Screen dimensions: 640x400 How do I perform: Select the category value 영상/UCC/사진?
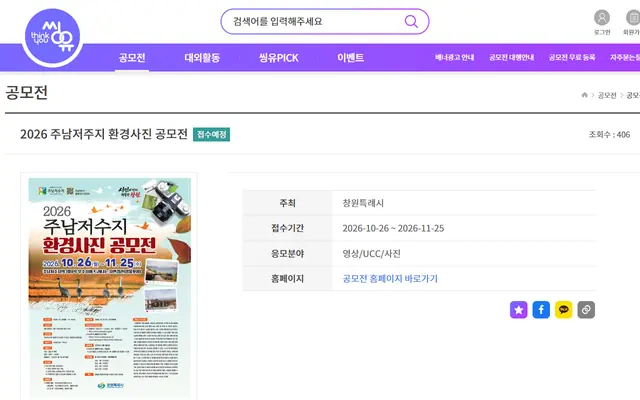click(371, 253)
